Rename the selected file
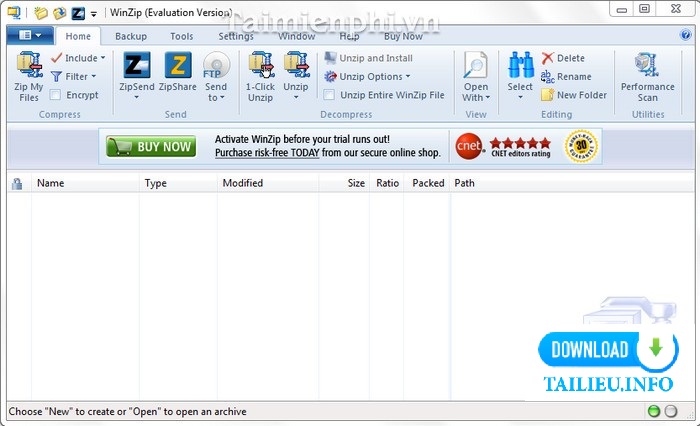 pos(566,77)
